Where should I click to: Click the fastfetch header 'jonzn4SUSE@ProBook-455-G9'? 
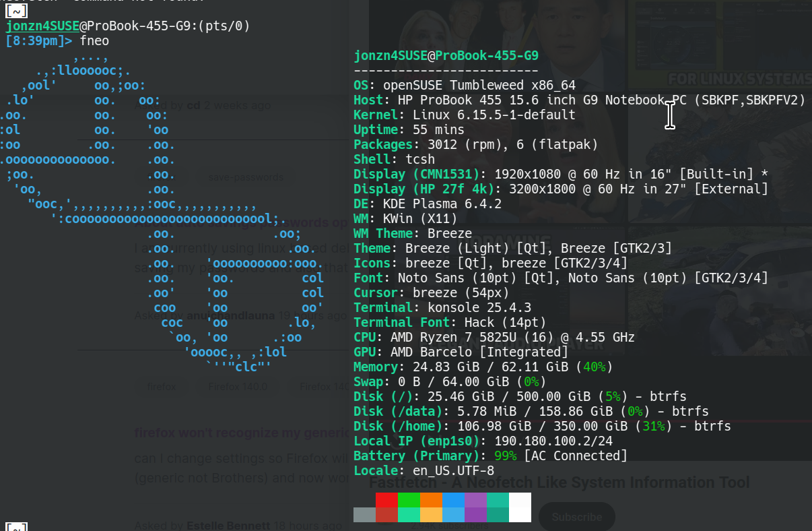tap(446, 56)
